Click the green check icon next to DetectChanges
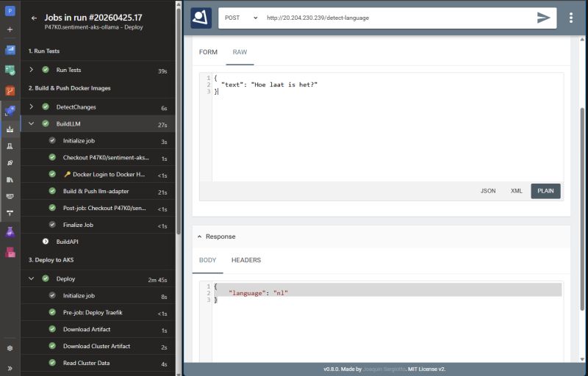Image resolution: width=588 pixels, height=376 pixels. [x=46, y=106]
